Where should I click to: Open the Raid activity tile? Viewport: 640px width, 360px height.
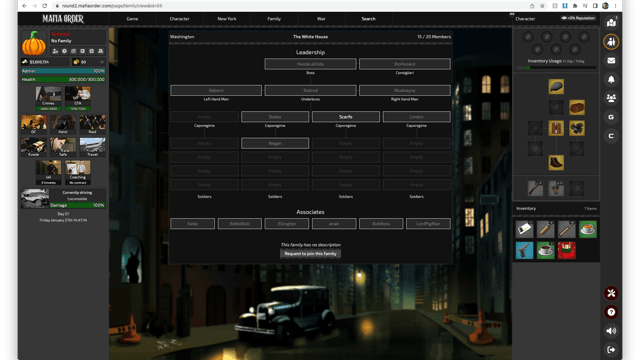pyautogui.click(x=92, y=124)
